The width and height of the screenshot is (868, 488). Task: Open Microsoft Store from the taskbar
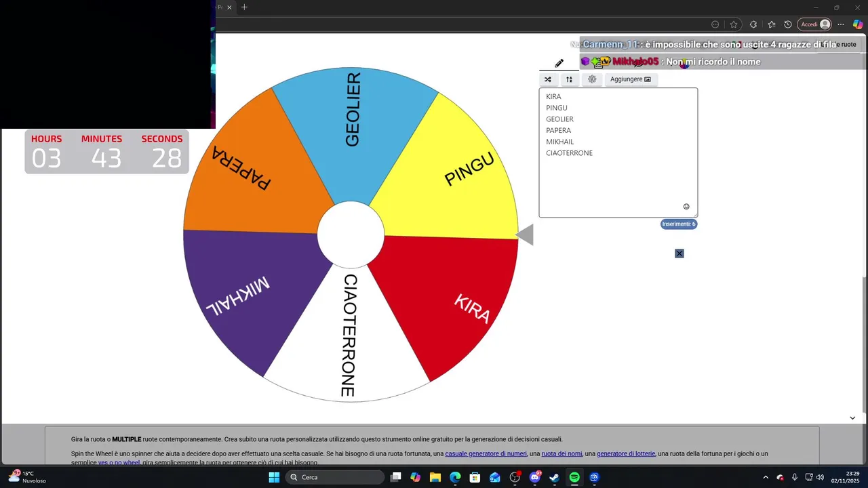click(x=475, y=477)
